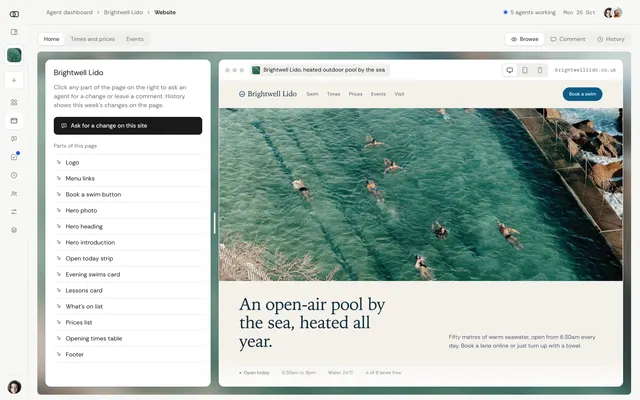
Task: Select What's on list part
Action: (129, 307)
